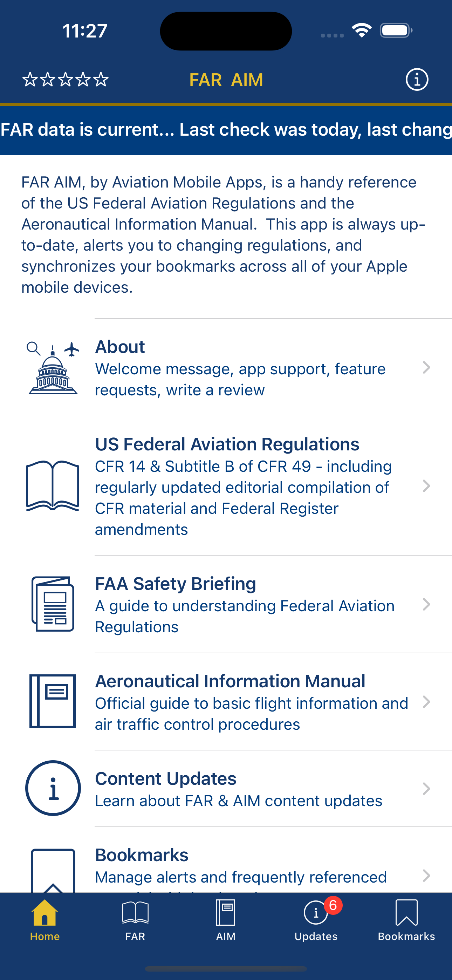
Task: Tap the FAA Safety Briefing pamphlet icon
Action: (x=53, y=604)
